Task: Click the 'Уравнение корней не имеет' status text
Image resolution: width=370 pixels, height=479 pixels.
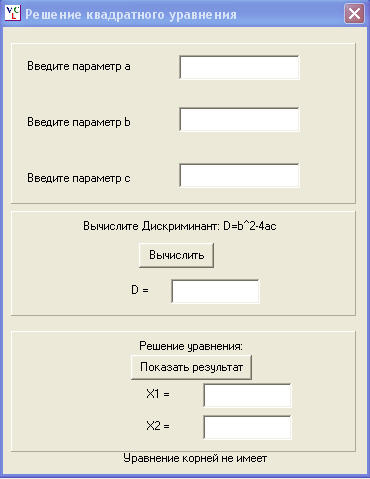Action: pyautogui.click(x=195, y=458)
